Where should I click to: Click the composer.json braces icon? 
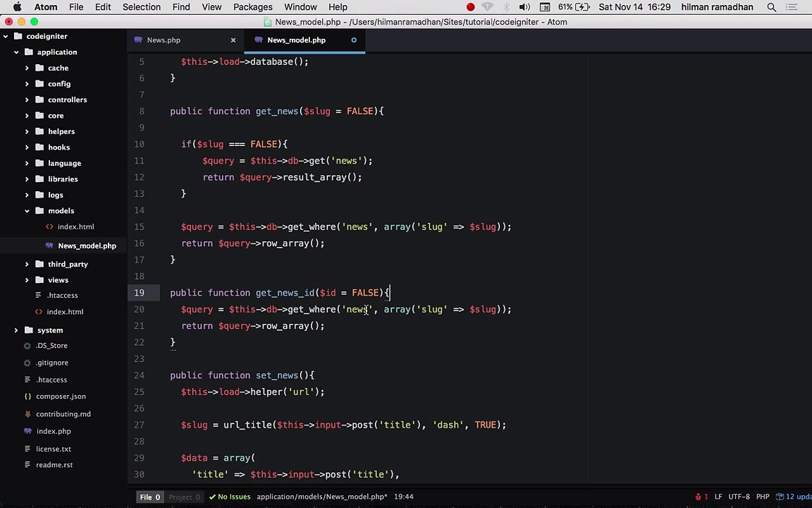click(28, 397)
